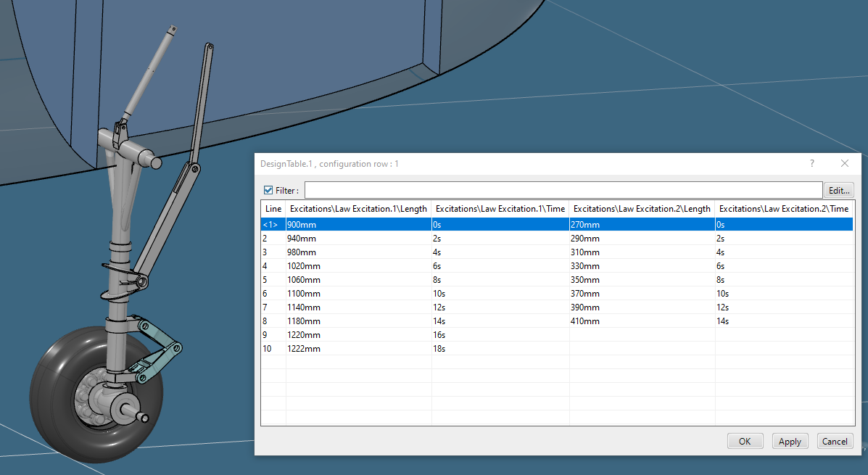
Task: Click the Law Excitation.2\Length column header
Action: pos(642,209)
